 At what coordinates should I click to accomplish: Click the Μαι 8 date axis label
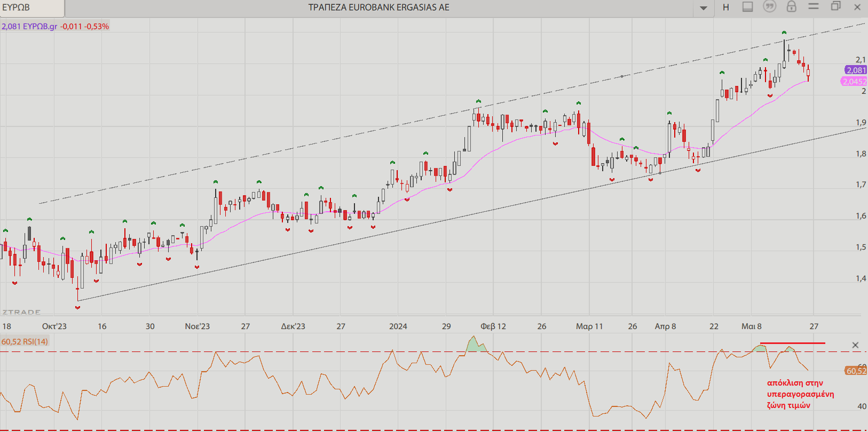click(x=752, y=326)
